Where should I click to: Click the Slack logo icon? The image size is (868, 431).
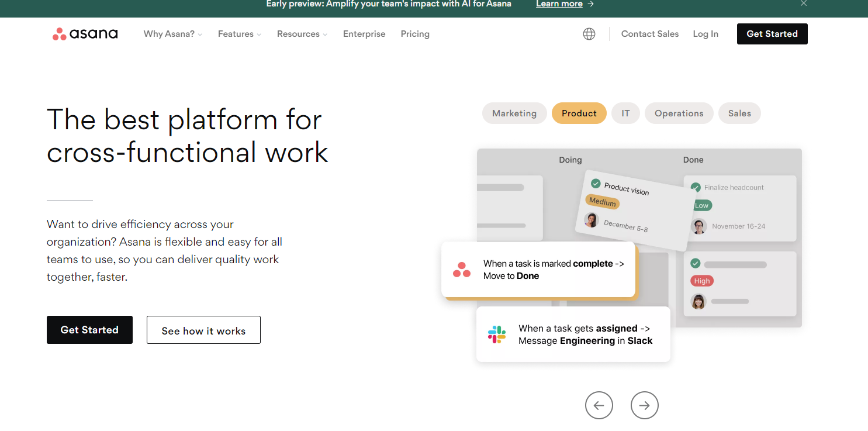pyautogui.click(x=497, y=335)
